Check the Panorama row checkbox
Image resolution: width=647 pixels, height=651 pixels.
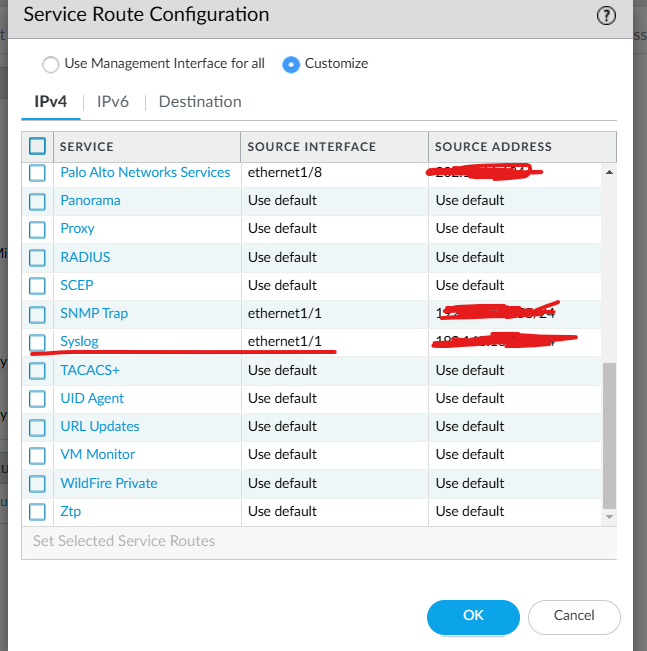pos(37,201)
